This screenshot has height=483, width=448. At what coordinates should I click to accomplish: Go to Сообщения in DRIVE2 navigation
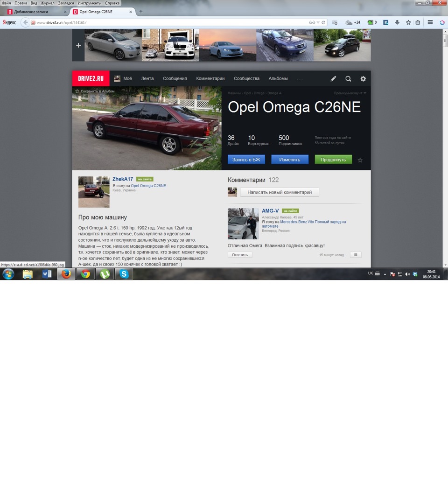point(175,78)
